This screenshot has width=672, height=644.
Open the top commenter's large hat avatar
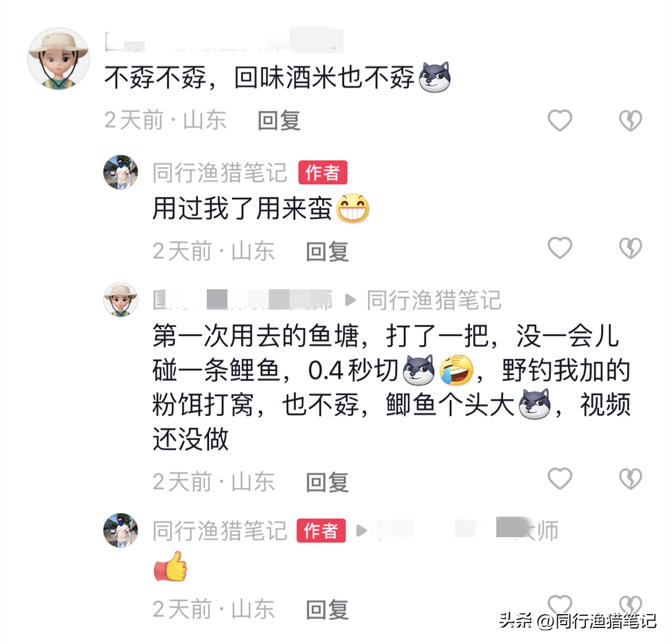point(59,59)
